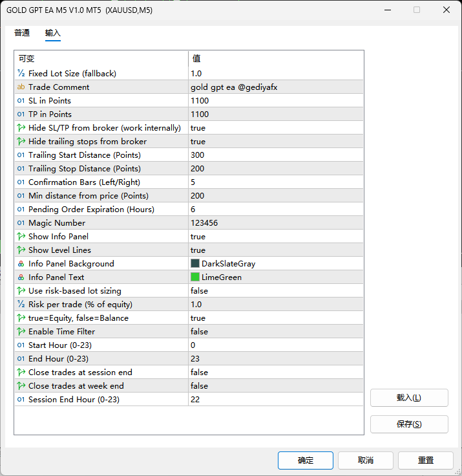462x476 pixels.
Task: Click the bool icon beside Hide trailing stops
Action: pos(21,141)
